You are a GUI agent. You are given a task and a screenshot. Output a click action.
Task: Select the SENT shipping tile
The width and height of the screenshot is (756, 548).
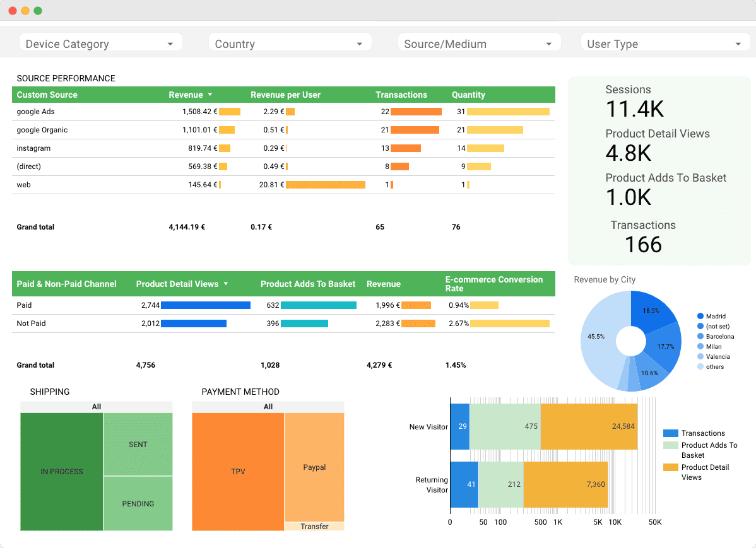(138, 444)
